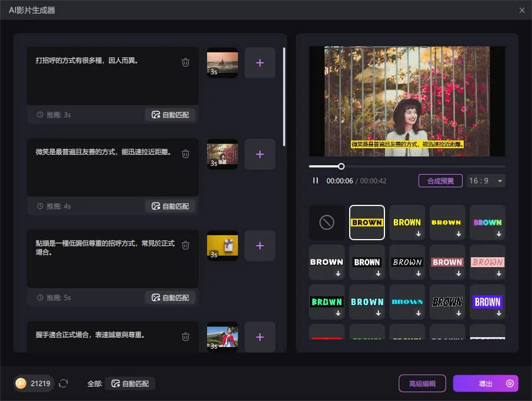Export the video with 導出
The image size is (532, 401).
(x=486, y=383)
